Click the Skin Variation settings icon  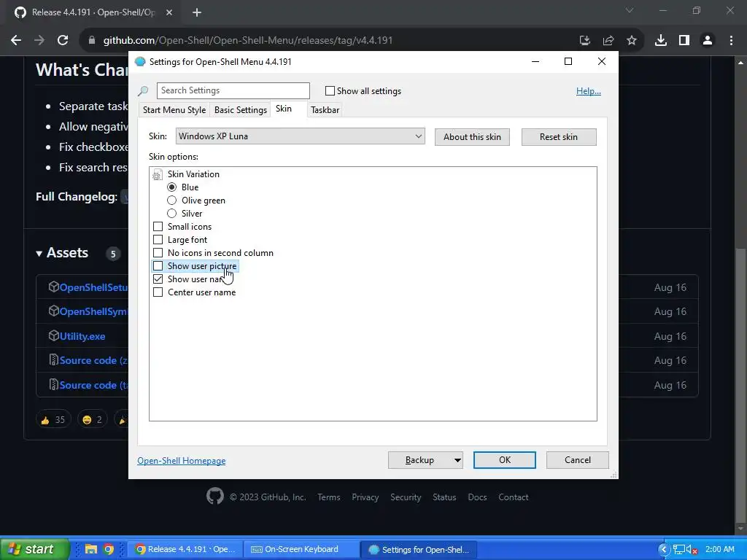(x=158, y=175)
